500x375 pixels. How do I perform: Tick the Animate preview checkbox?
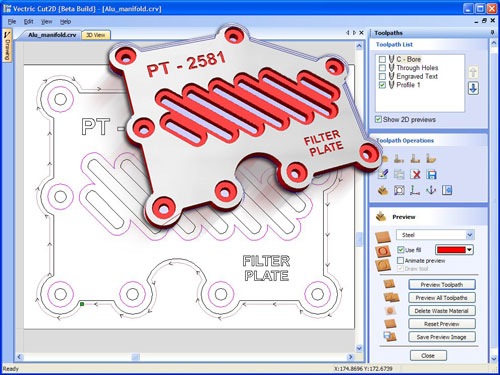(401, 260)
